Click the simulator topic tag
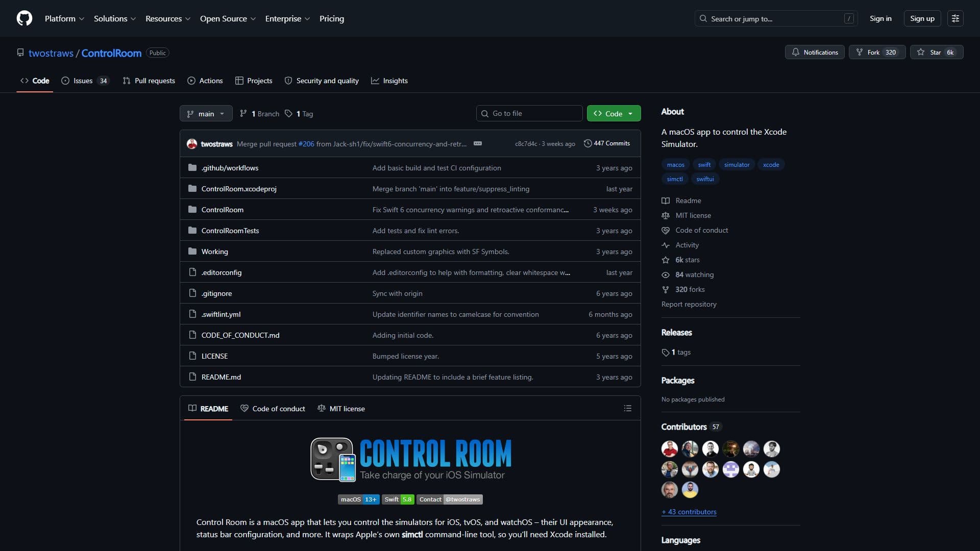Screen dimensions: 980x551 point(737,164)
